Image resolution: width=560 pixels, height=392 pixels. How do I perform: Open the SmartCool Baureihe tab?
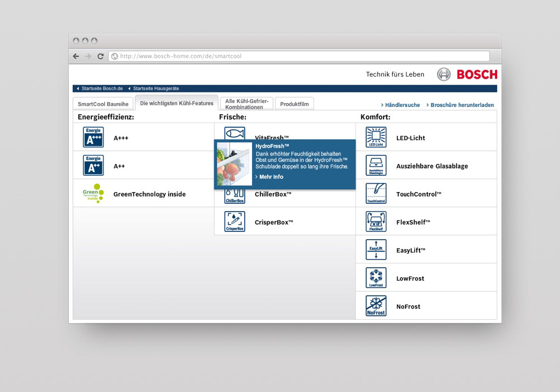[103, 104]
